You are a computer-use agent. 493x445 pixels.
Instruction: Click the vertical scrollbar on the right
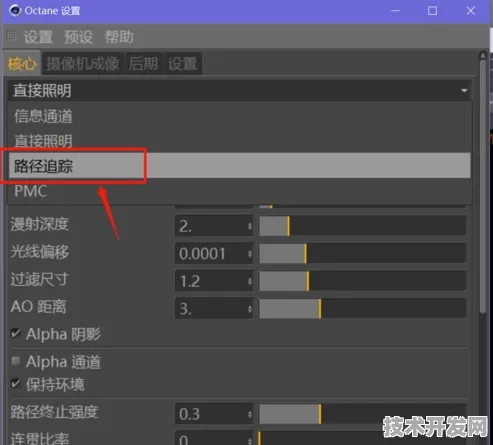(483, 187)
